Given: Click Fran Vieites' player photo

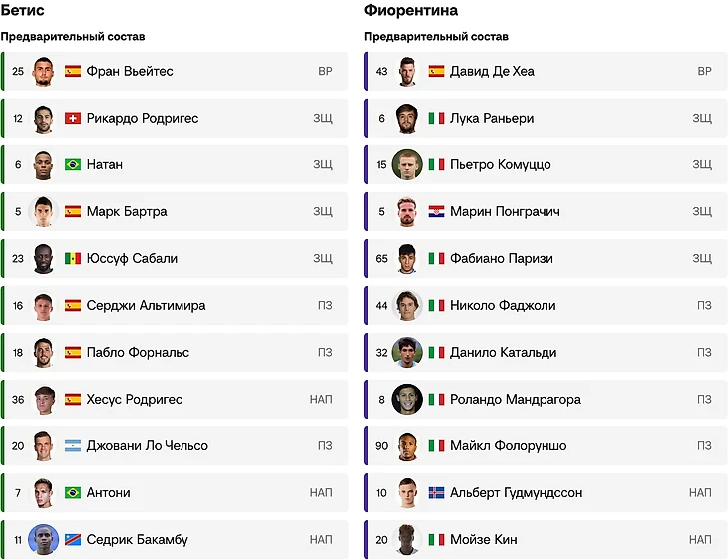Looking at the screenshot, I should tap(43, 72).
